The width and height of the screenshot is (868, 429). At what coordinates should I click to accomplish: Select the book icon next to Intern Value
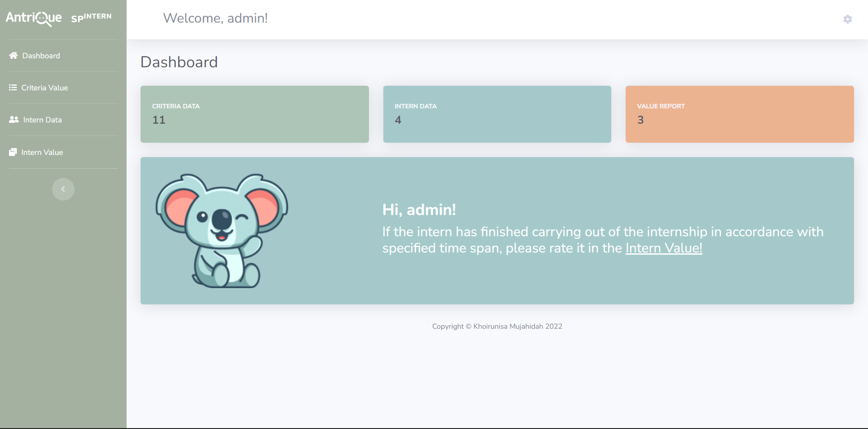[13, 152]
